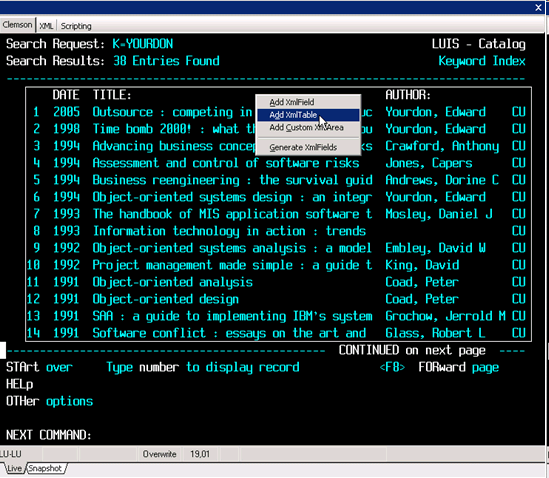Image resolution: width=549 pixels, height=478 pixels.
Task: Close the window with X button
Action: pos(538,7)
